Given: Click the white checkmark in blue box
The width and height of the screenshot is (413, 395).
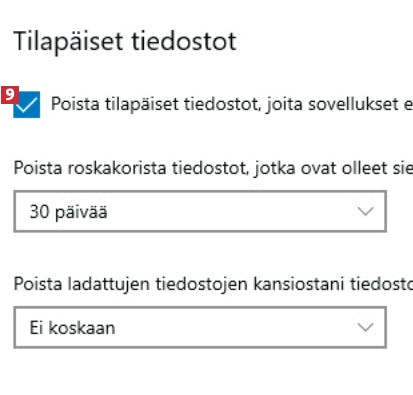Looking at the screenshot, I should pos(27,104).
